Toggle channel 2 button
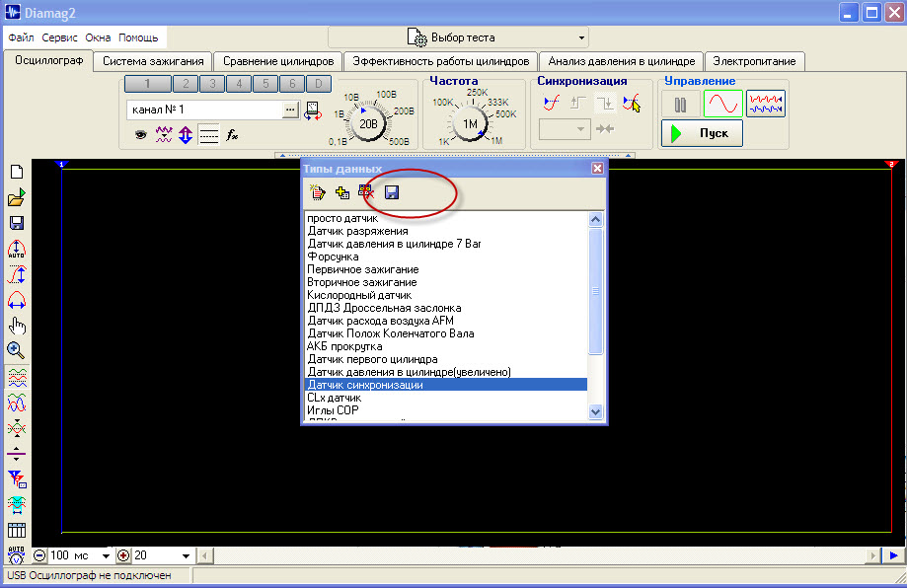 [x=186, y=84]
